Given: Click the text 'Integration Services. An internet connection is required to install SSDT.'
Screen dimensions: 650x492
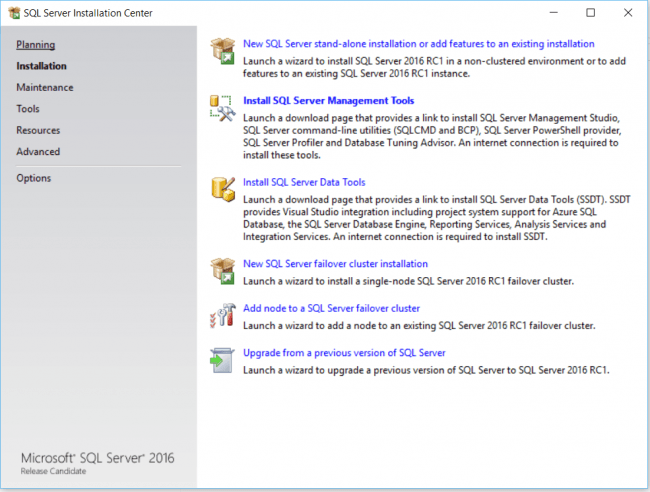Looking at the screenshot, I should pos(395,237).
